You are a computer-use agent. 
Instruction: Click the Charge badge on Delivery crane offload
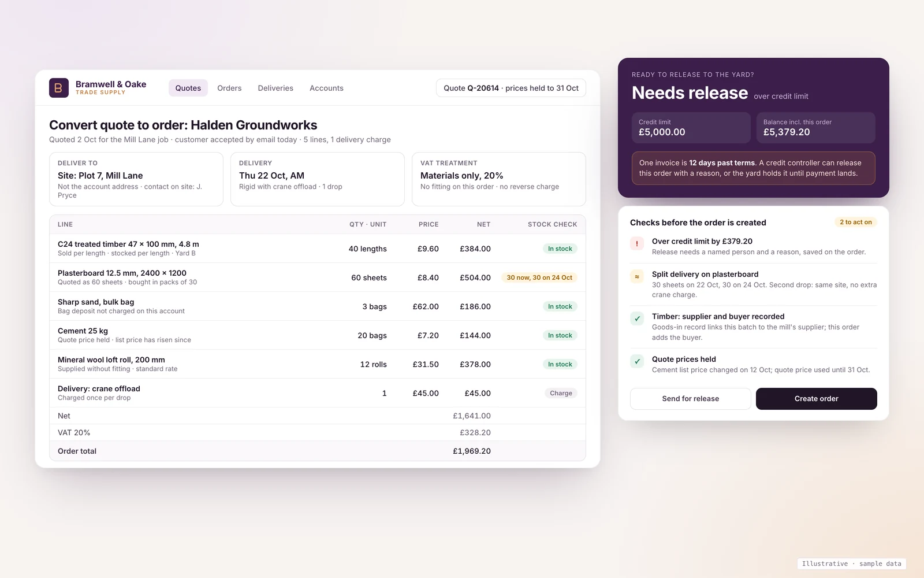click(x=561, y=393)
